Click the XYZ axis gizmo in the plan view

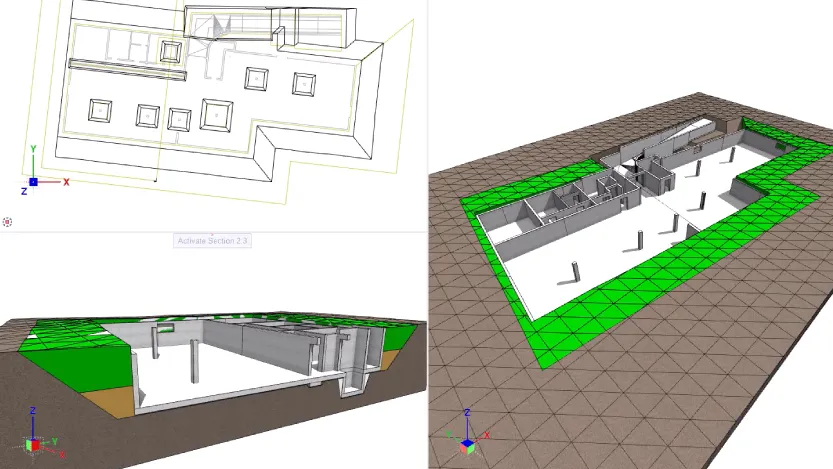pyautogui.click(x=34, y=181)
